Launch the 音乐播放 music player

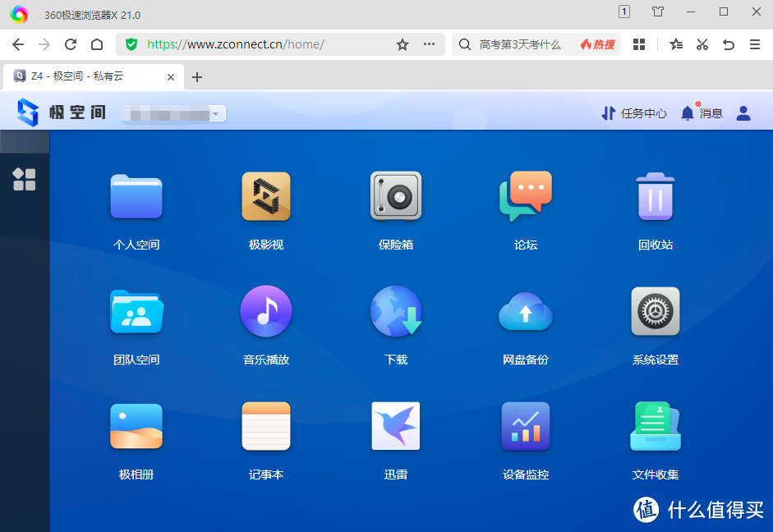(266, 312)
